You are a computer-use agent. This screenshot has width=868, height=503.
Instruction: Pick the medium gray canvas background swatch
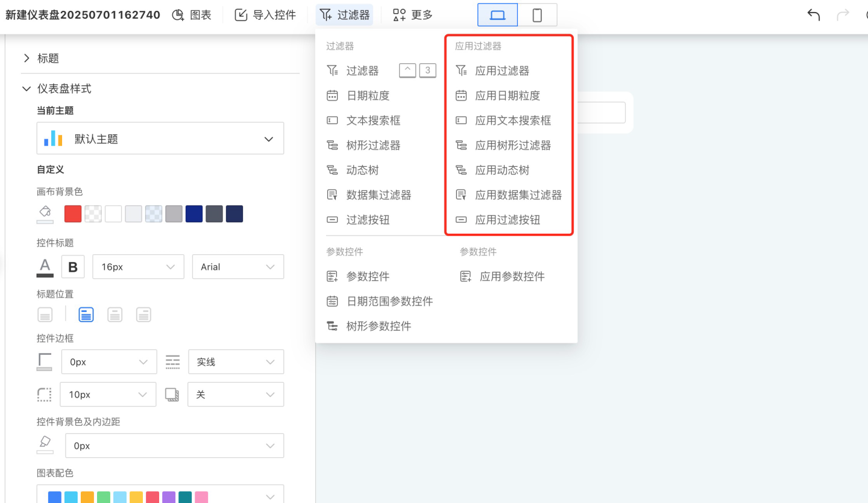[x=174, y=214]
